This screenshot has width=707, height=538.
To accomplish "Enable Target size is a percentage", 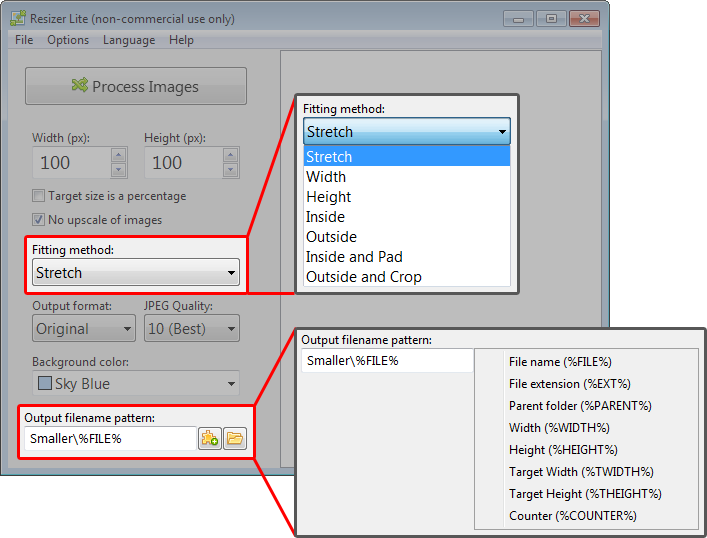I will click(x=39, y=197).
